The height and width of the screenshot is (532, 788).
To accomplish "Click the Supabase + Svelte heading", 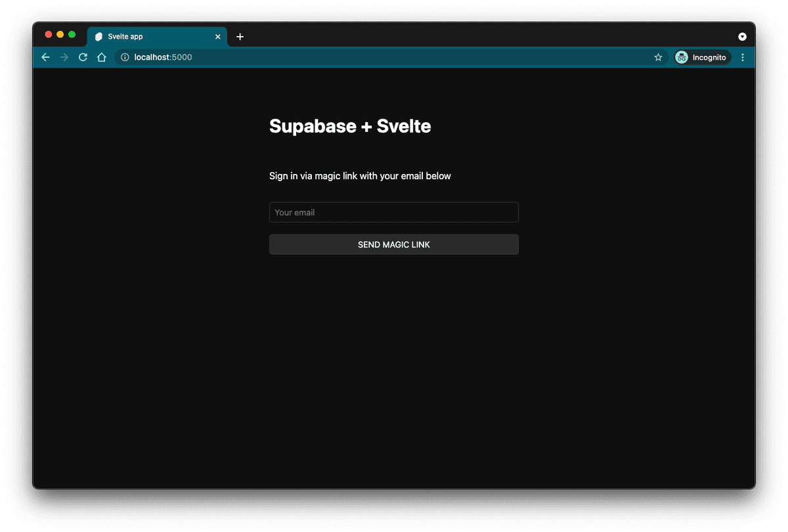I will [350, 126].
